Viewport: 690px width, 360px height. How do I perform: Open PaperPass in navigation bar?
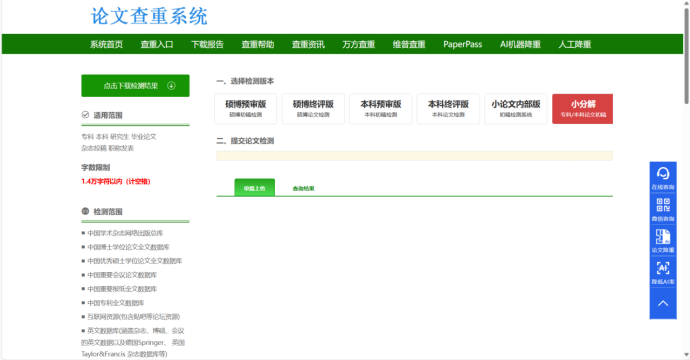click(x=462, y=44)
